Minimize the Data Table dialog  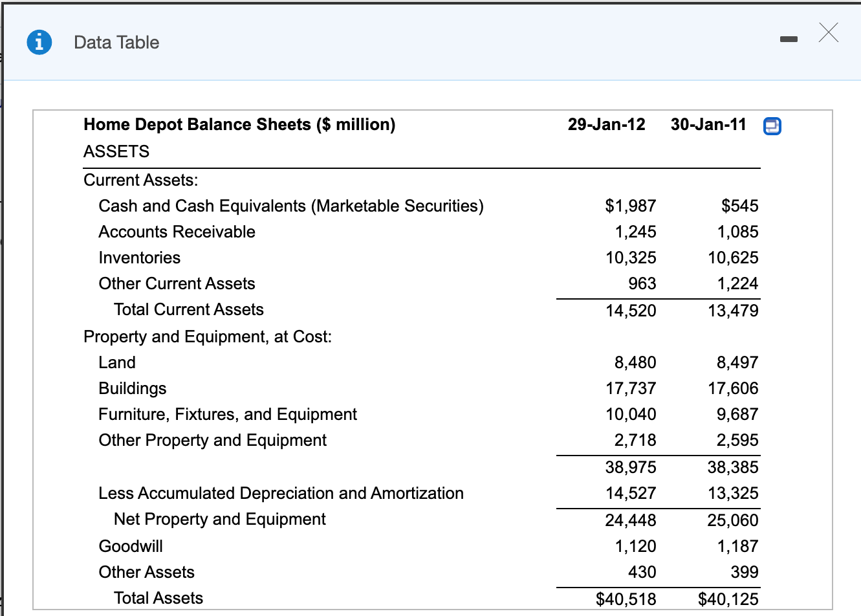789,40
